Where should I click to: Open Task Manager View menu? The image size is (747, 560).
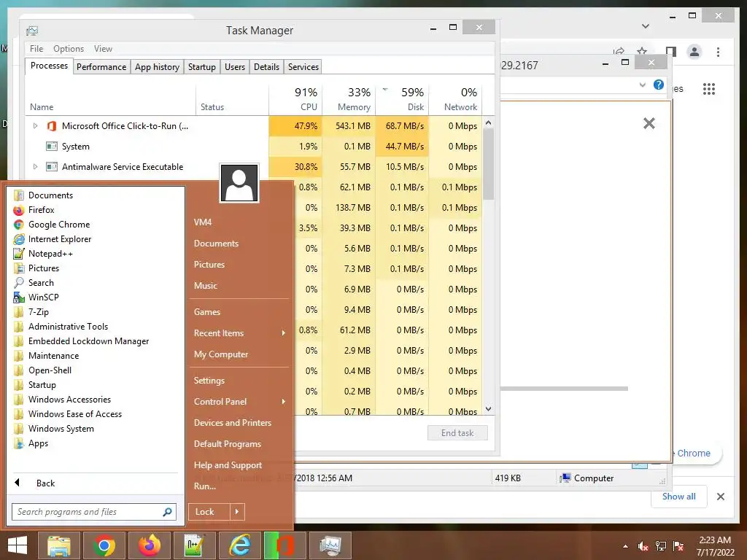pyautogui.click(x=103, y=49)
